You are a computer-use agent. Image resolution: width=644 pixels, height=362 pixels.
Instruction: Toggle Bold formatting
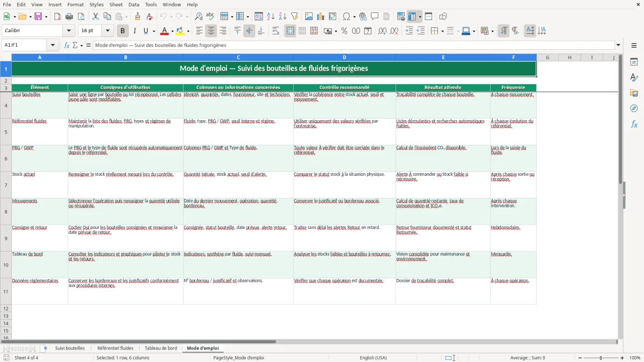(x=122, y=31)
